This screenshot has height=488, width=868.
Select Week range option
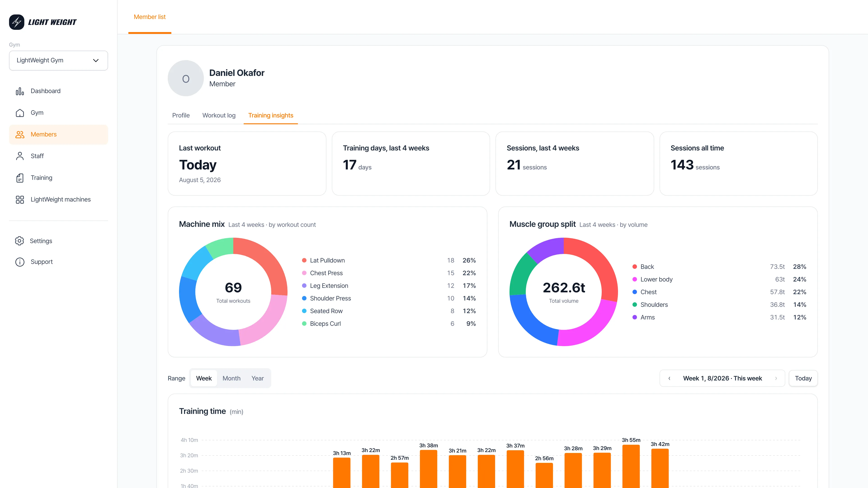pyautogui.click(x=204, y=378)
